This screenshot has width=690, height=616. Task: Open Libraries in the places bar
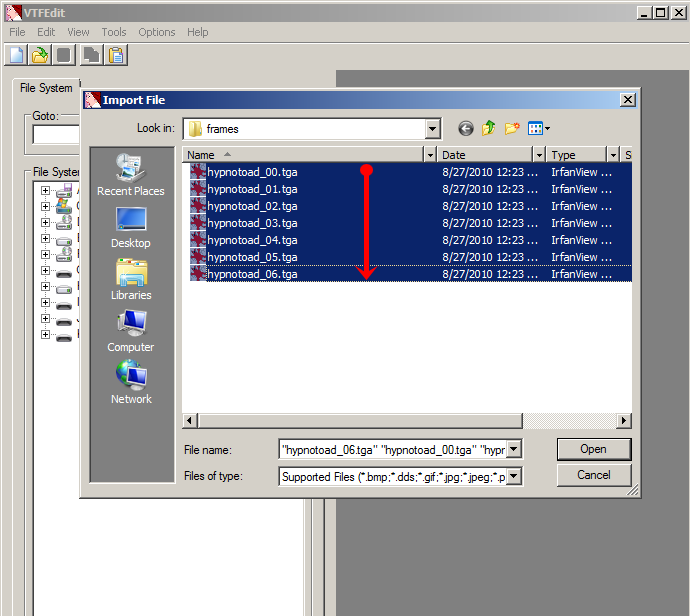pyautogui.click(x=131, y=280)
